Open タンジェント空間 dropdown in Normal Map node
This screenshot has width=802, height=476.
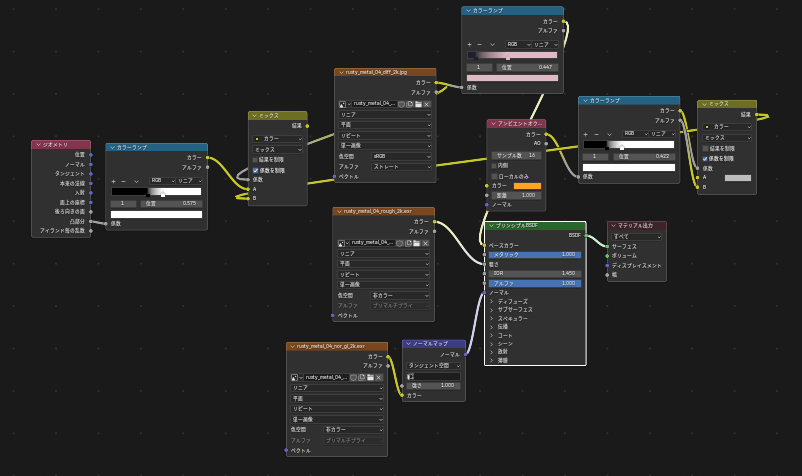point(433,366)
